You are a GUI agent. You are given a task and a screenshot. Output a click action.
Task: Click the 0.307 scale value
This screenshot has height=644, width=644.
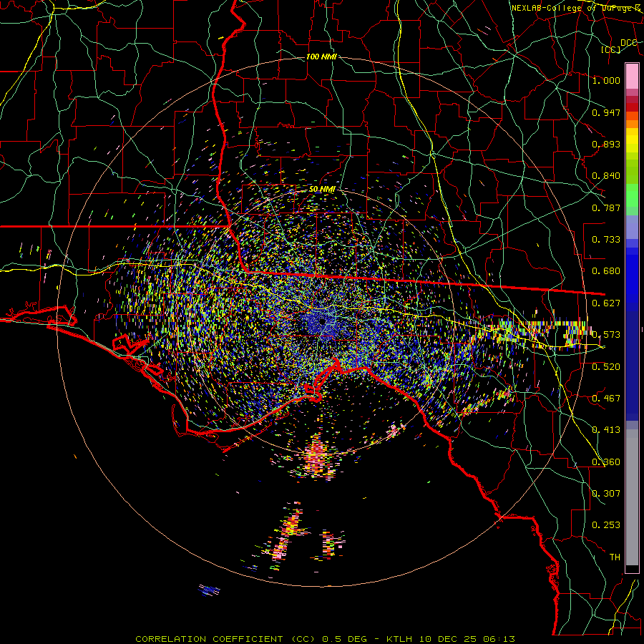click(x=606, y=494)
